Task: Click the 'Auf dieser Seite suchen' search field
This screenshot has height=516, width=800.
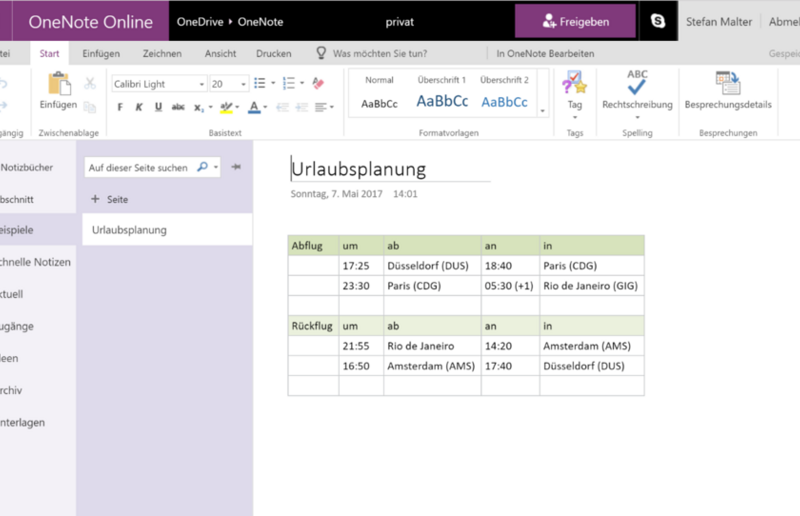Action: point(140,168)
